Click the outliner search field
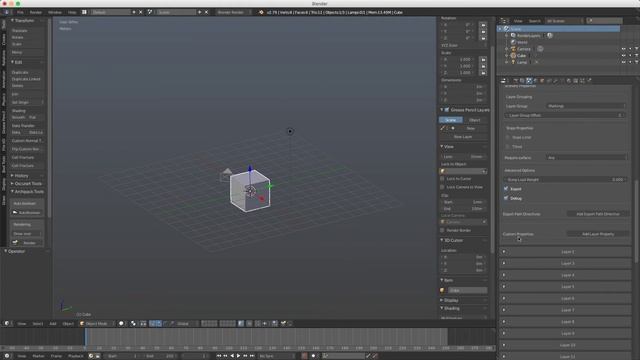 click(x=604, y=20)
